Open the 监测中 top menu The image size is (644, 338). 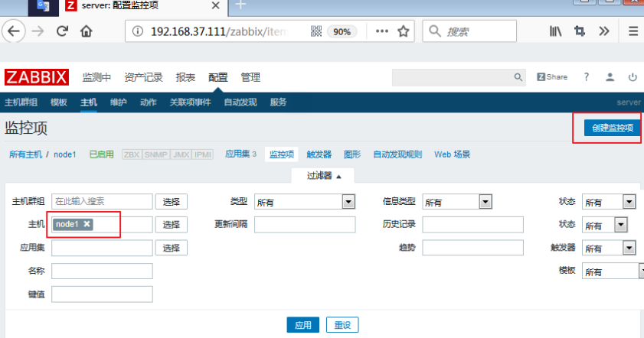click(x=96, y=77)
